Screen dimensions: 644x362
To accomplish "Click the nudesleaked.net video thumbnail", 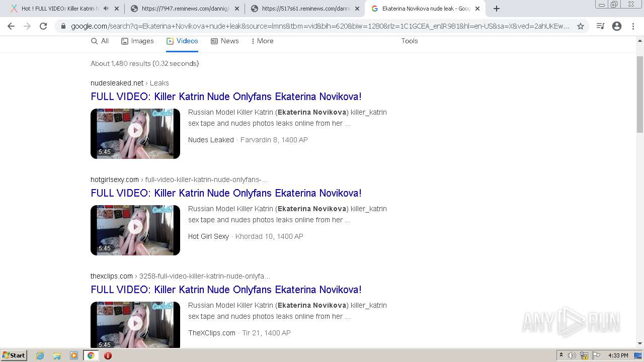I will 135,134.
